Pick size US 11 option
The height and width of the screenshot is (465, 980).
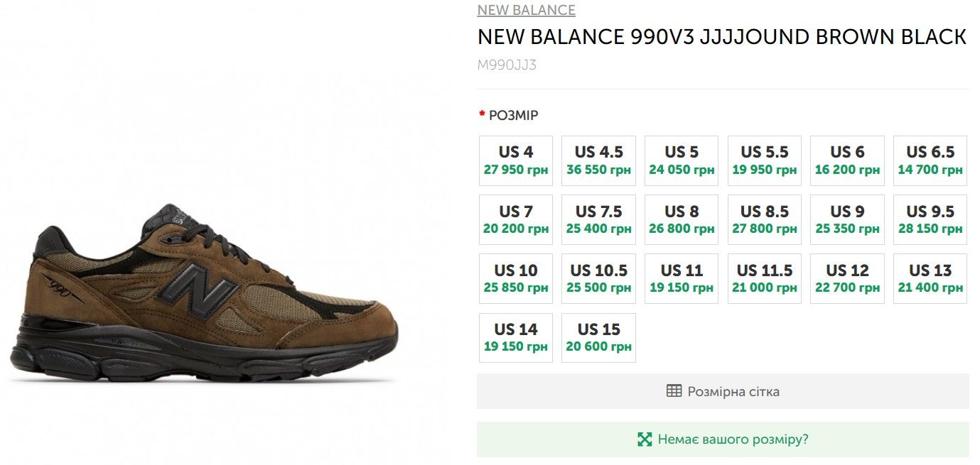[681, 278]
